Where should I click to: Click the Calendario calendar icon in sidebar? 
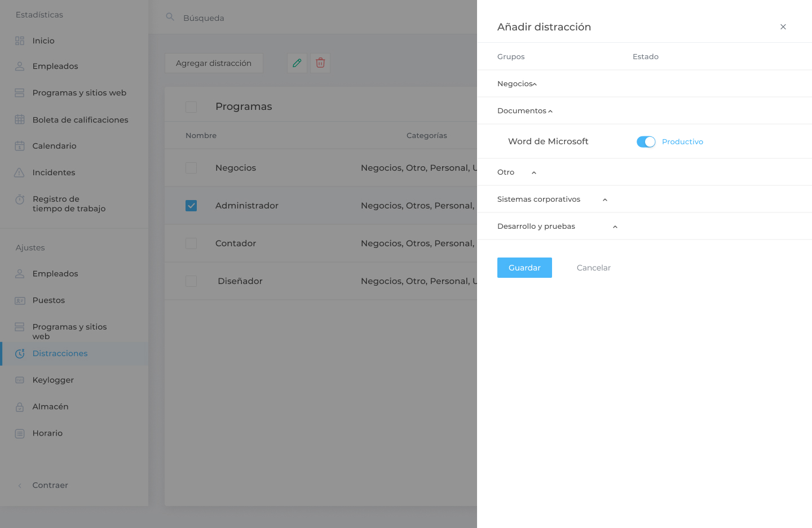[20, 146]
